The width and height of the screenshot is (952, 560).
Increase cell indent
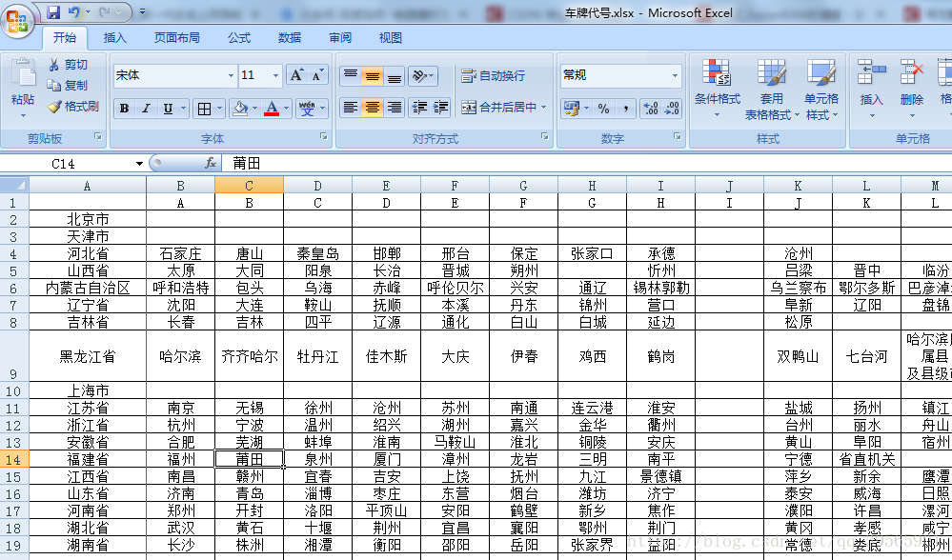click(441, 108)
